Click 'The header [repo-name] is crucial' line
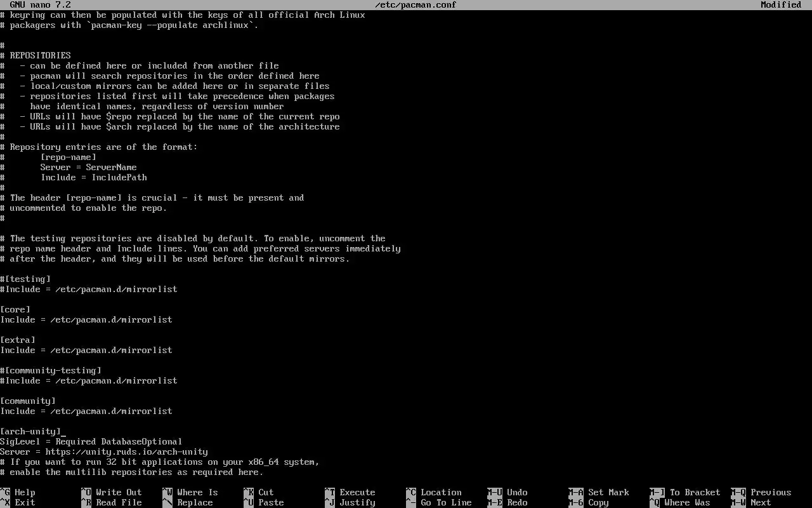The image size is (812, 508). click(152, 197)
